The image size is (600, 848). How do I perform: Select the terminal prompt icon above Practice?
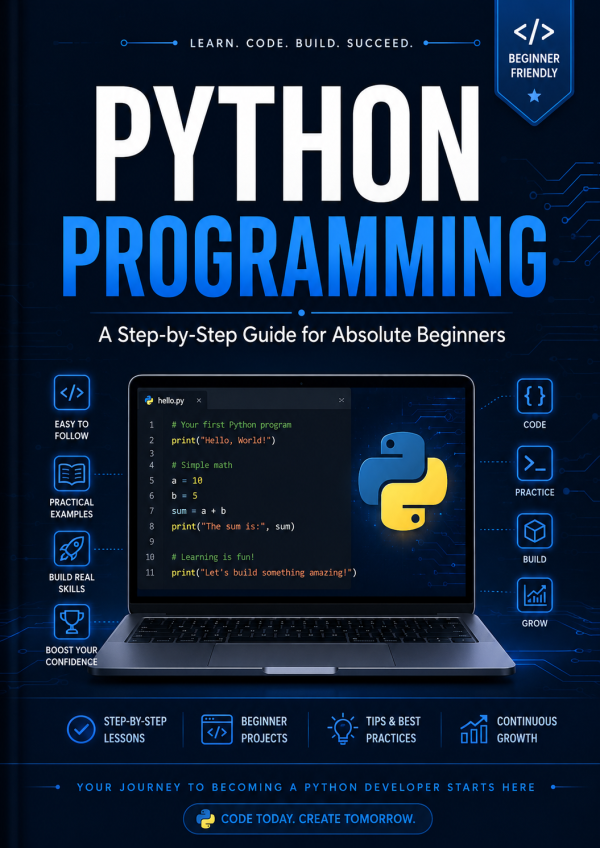[x=534, y=463]
